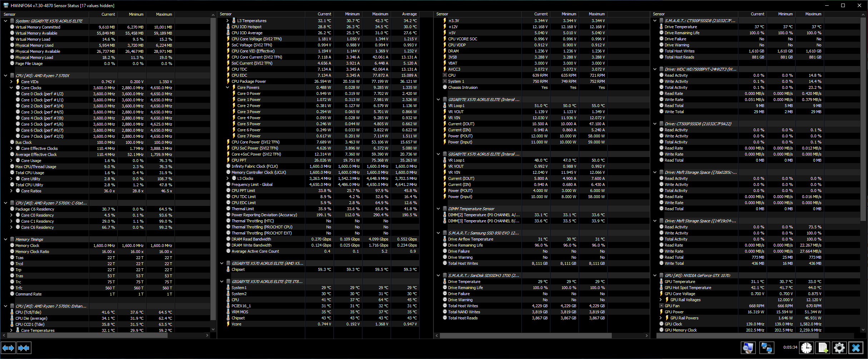The image size is (868, 359).
Task: Click the icon beside DRAM Read Bandwidth
Action: click(228, 239)
